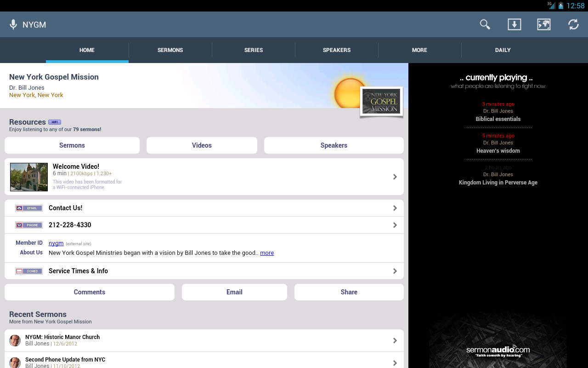Open 'Kingdom Living in Perverse Age' item
The width and height of the screenshot is (588, 368).
(x=498, y=183)
